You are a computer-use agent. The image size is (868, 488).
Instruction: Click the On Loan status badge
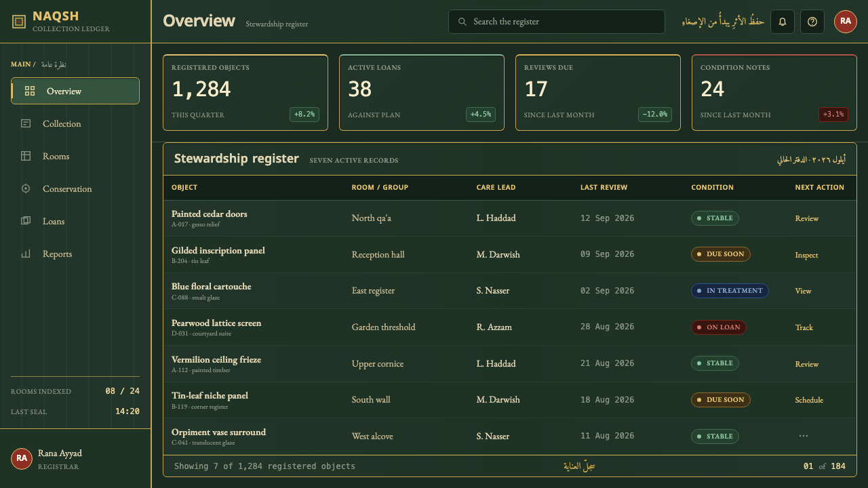[719, 327]
